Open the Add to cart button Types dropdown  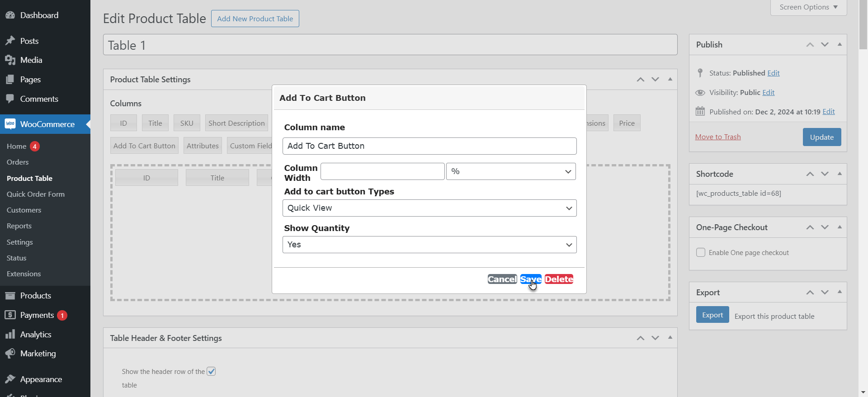tap(429, 208)
